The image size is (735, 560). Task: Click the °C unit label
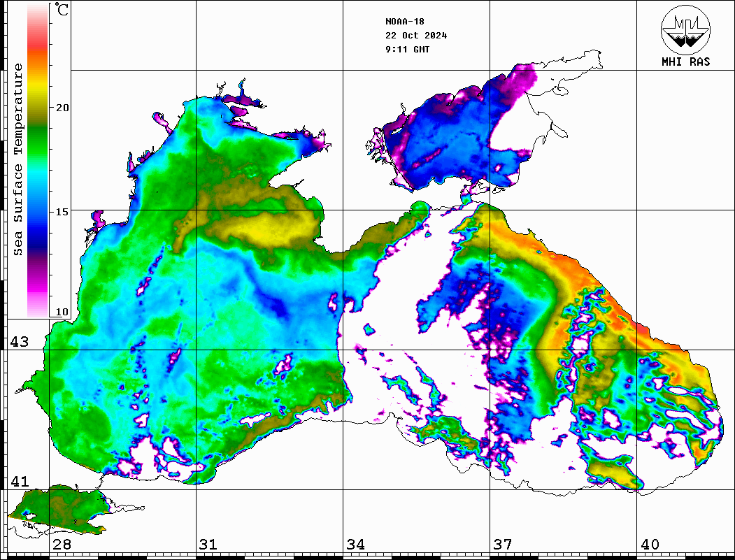pos(62,9)
